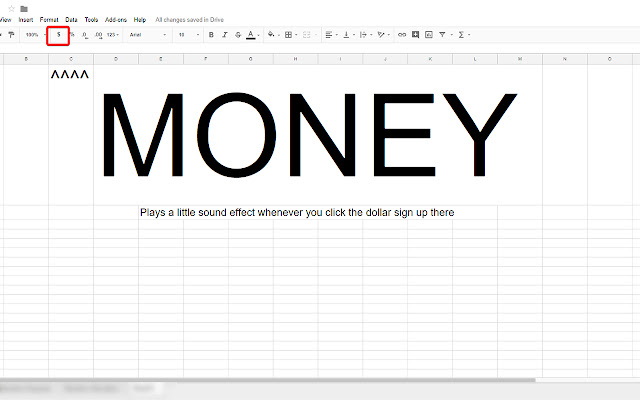This screenshot has width=640, height=400.
Task: Open the font size dropdown
Action: (x=188, y=35)
